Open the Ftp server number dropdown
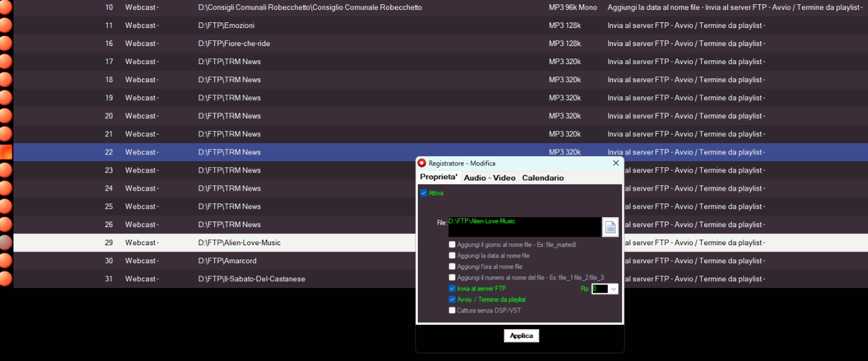 coord(613,289)
